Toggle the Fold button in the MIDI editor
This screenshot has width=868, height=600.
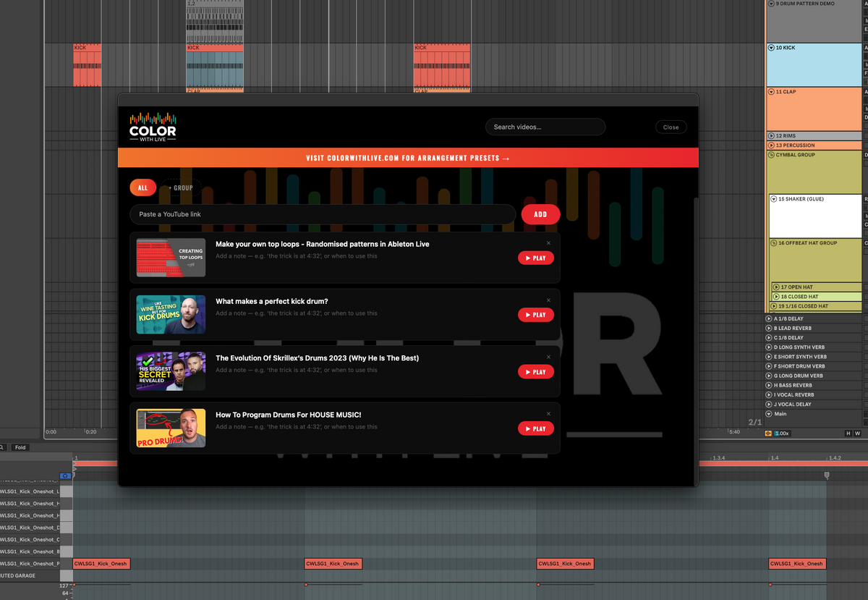tap(20, 447)
